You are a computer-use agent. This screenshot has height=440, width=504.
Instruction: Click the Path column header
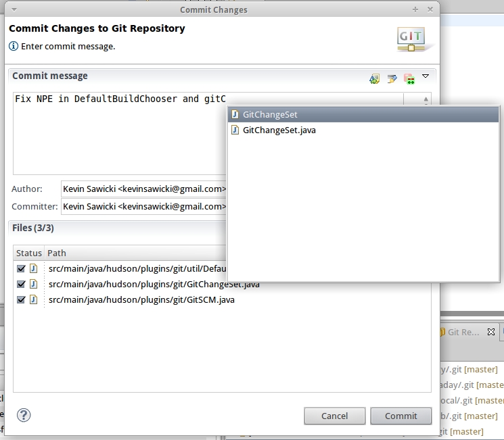[135, 253]
